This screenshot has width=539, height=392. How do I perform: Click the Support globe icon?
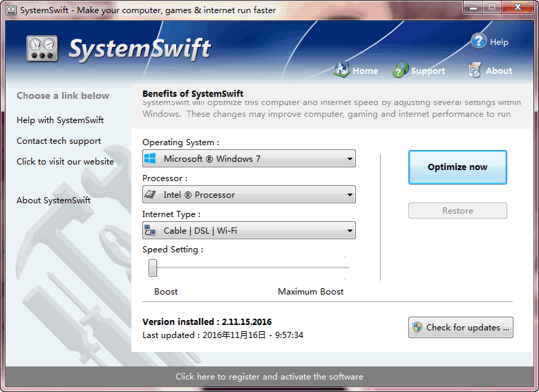click(x=401, y=70)
